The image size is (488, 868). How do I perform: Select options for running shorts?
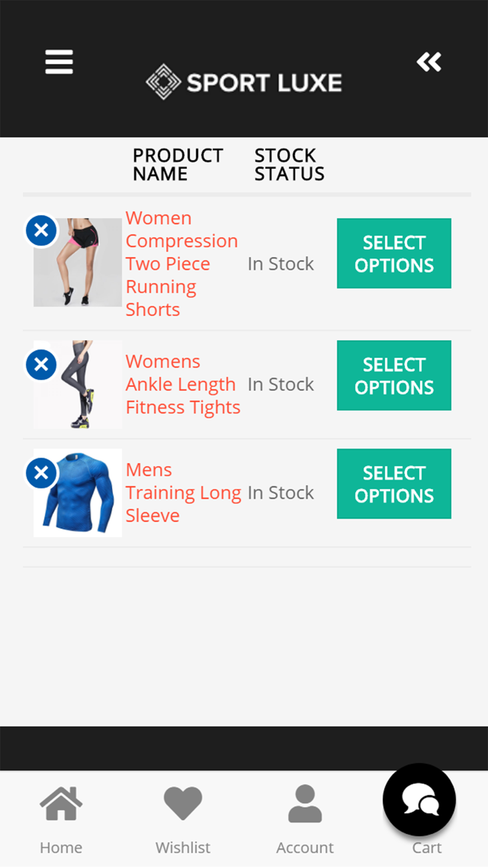(x=394, y=253)
